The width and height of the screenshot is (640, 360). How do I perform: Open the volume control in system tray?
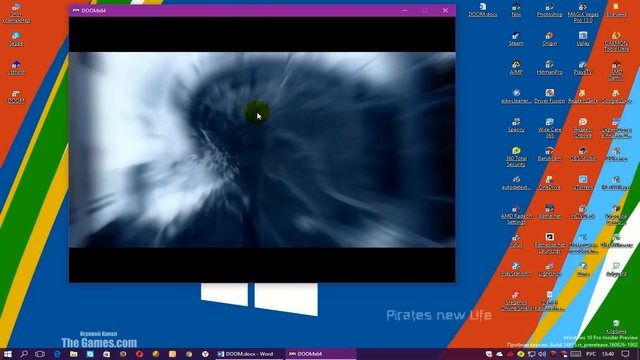[x=542, y=354]
